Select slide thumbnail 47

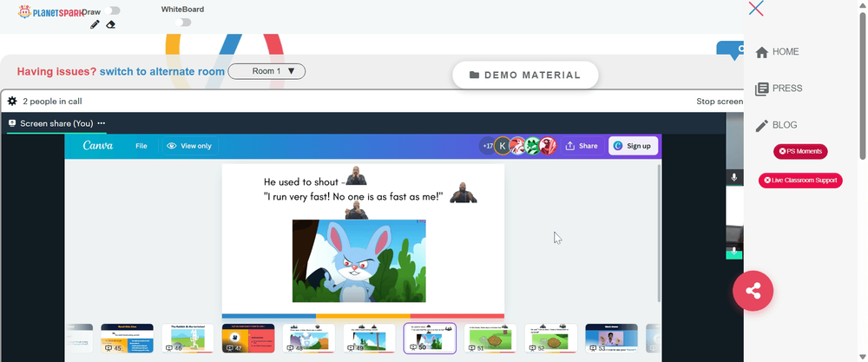(x=248, y=339)
